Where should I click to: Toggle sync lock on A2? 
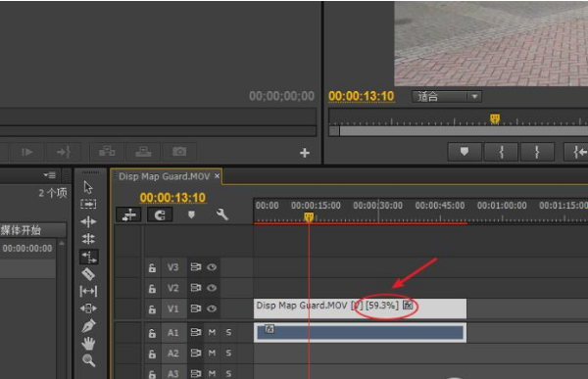tap(195, 353)
